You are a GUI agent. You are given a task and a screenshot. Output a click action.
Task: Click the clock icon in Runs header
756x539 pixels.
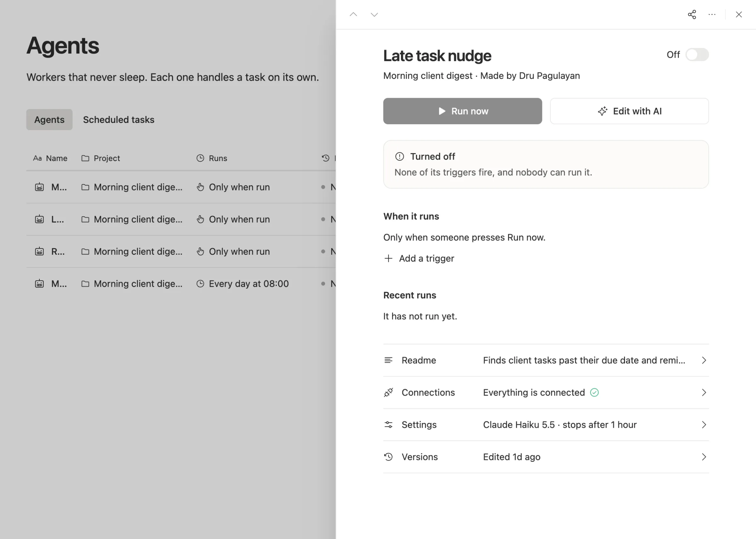200,158
